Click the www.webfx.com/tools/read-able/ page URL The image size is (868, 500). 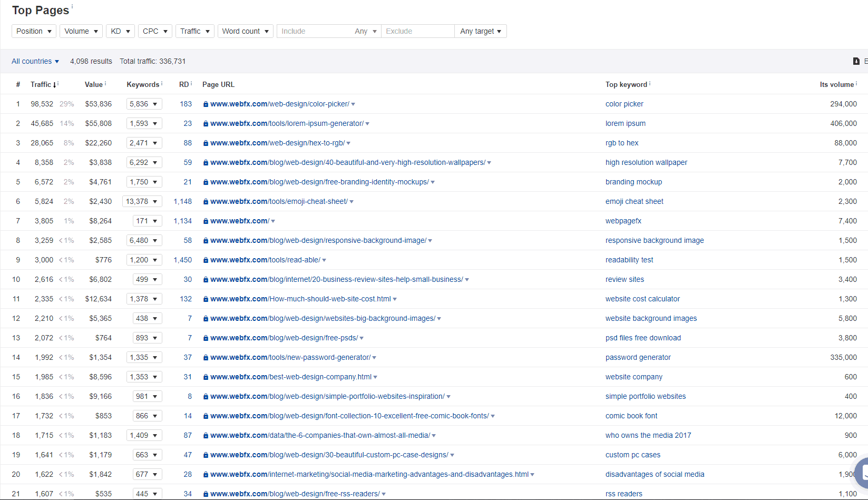265,260
